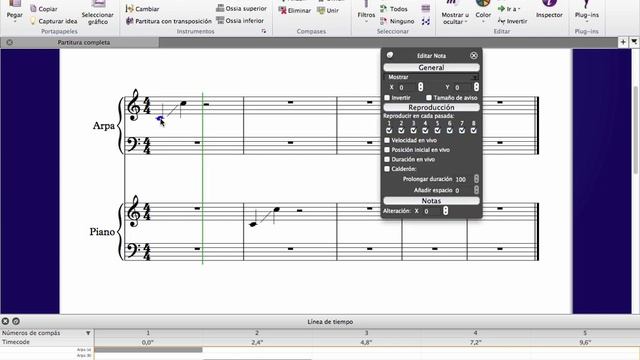Toggle Partitura con transposición
The image size is (640, 360).
click(169, 21)
